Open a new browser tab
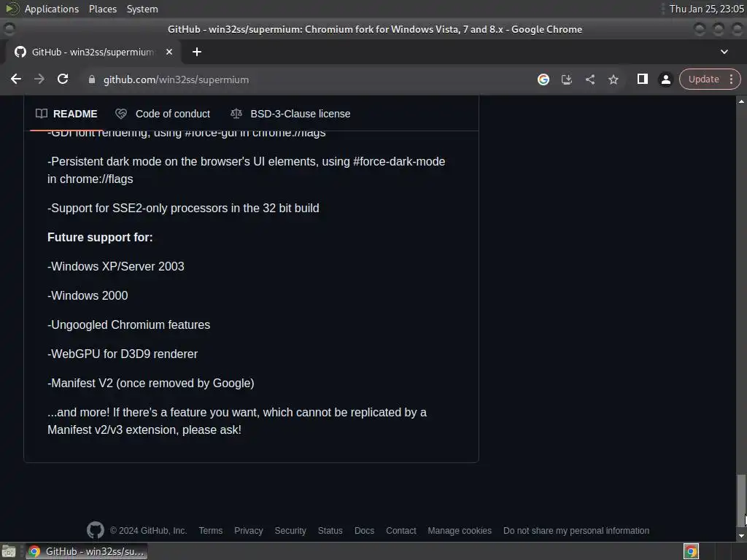 pyautogui.click(x=197, y=52)
